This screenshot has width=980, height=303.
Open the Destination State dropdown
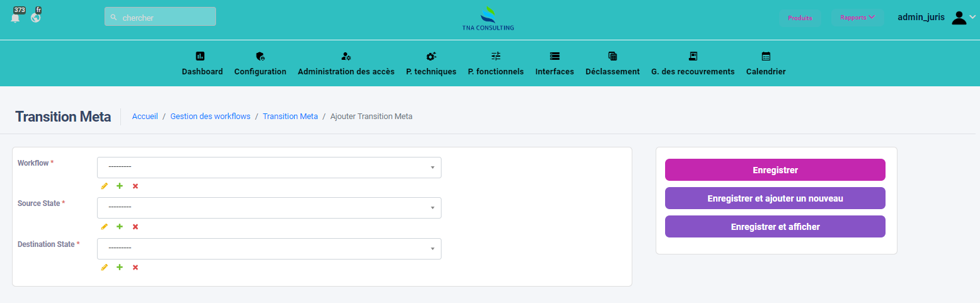[x=269, y=249]
